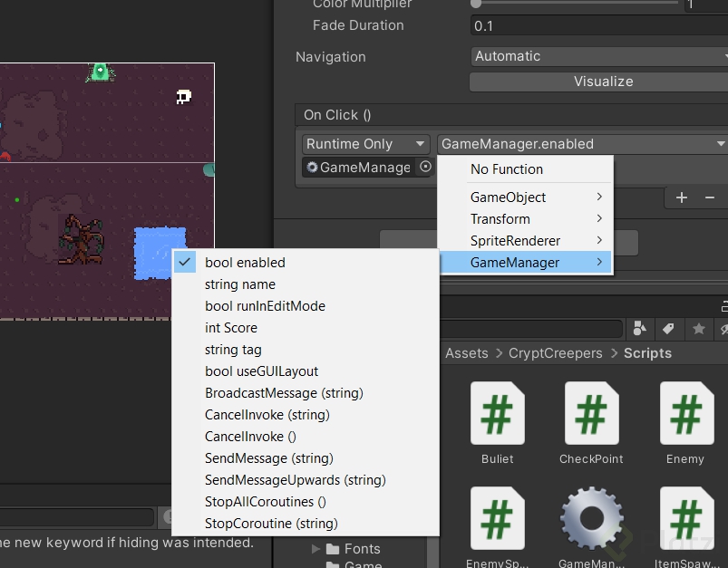Viewport: 728px width, 568px height.
Task: Open the Runtime Only dropdown
Action: coord(364,143)
